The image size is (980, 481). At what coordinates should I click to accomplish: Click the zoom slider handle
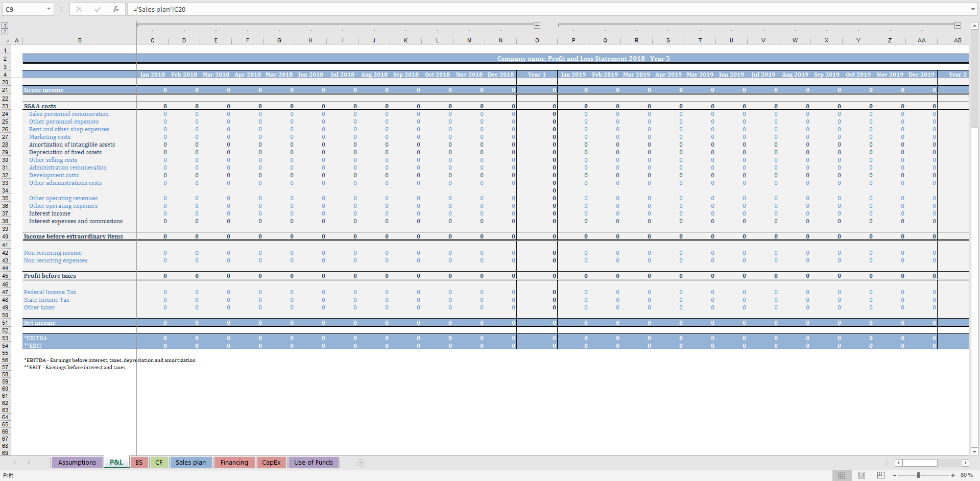point(918,475)
